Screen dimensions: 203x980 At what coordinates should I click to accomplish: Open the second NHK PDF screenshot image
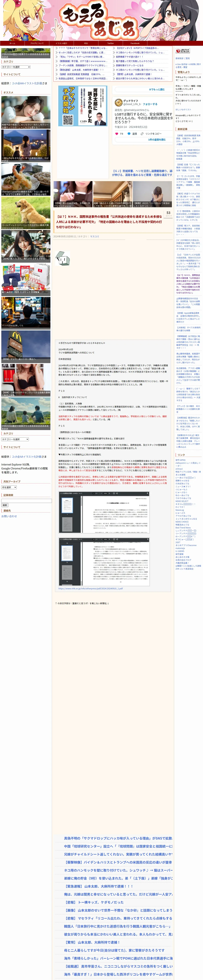click(x=104, y=562)
